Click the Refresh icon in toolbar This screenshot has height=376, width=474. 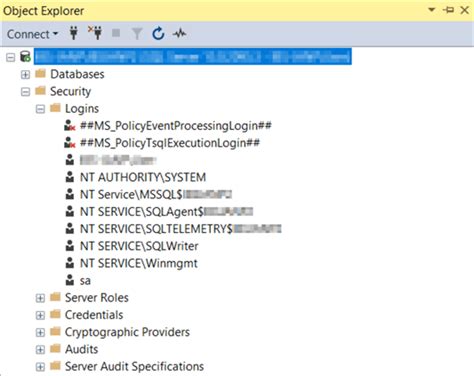point(158,33)
